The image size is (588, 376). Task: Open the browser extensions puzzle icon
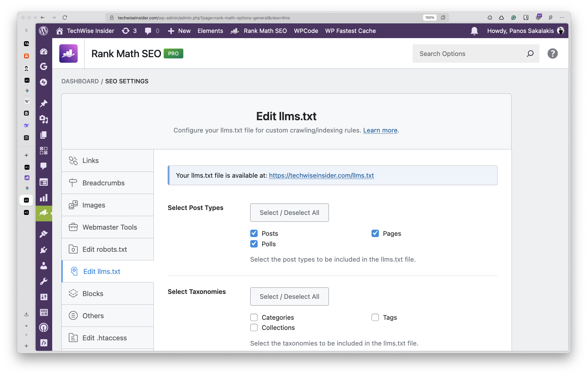pos(489,18)
